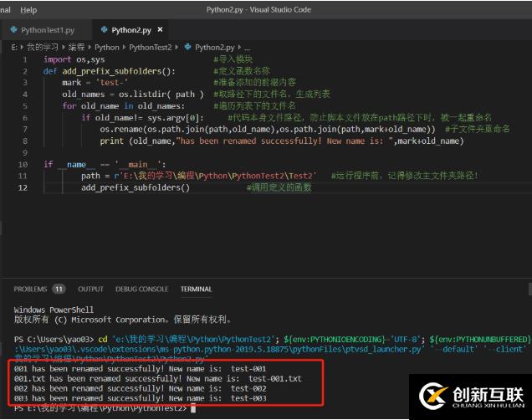Switch to the OUTPUT panel

pos(90,289)
